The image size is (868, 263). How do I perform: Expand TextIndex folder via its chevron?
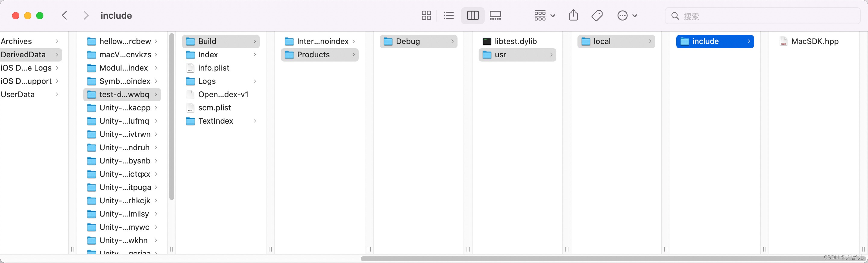click(x=255, y=121)
